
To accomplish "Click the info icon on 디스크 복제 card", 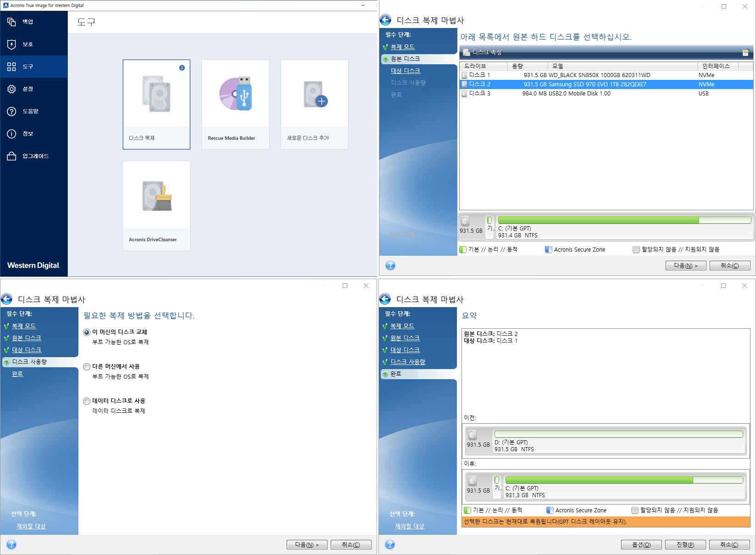I will (182, 67).
